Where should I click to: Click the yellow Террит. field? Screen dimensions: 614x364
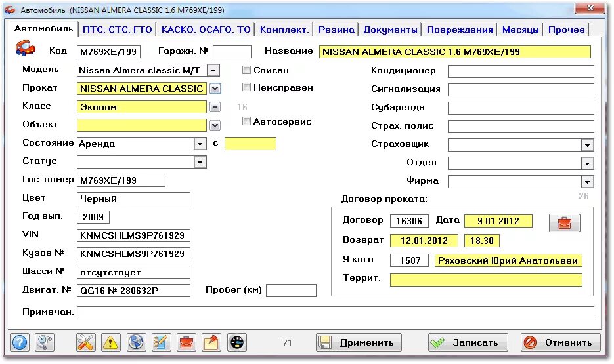click(486, 280)
